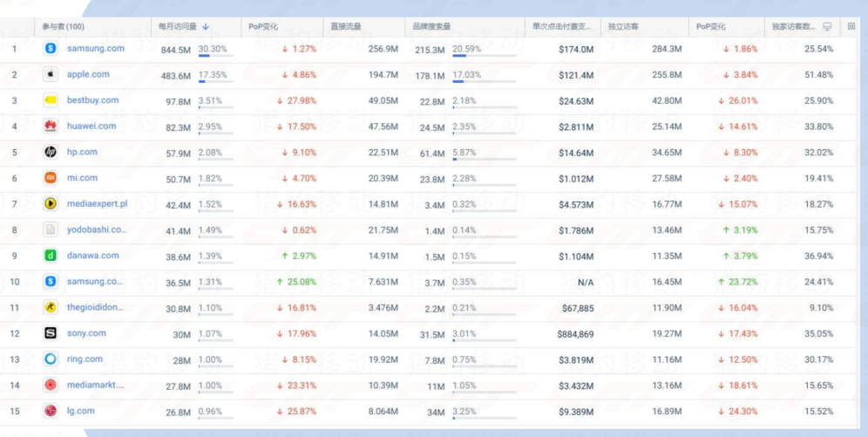Click the Samsung icon in row 10
Viewport: 868px width, 437px height.
pyautogui.click(x=51, y=282)
